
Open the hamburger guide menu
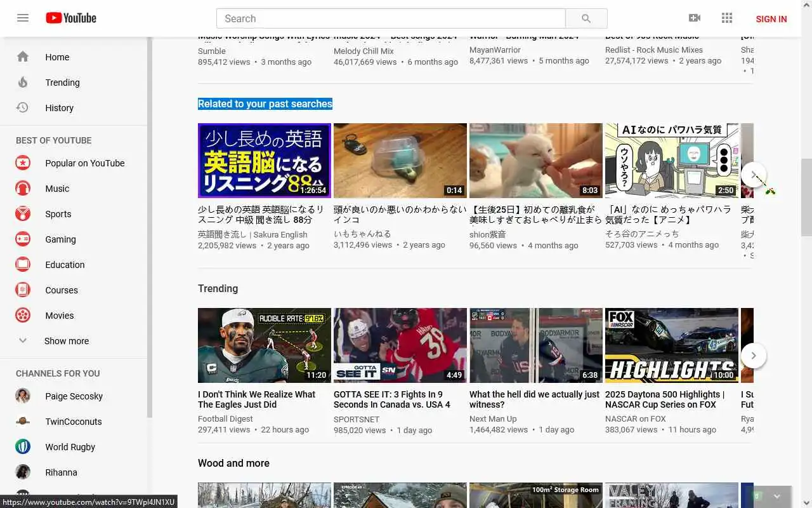tap(23, 18)
